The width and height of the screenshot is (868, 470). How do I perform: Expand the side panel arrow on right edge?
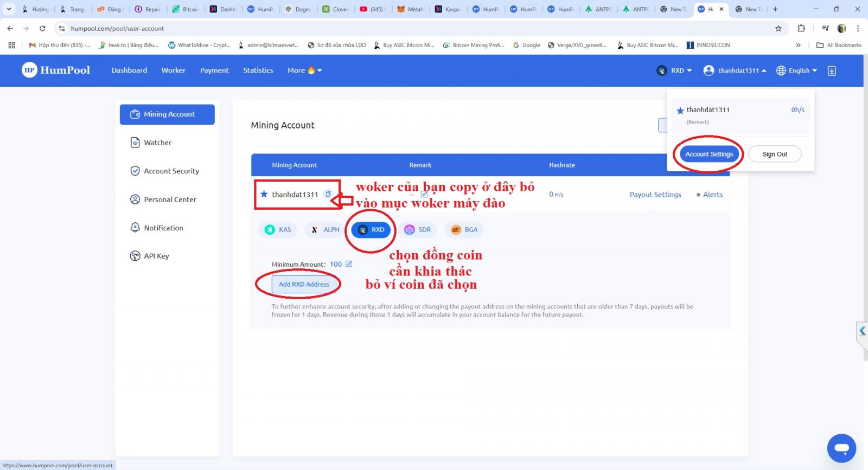coord(862,331)
